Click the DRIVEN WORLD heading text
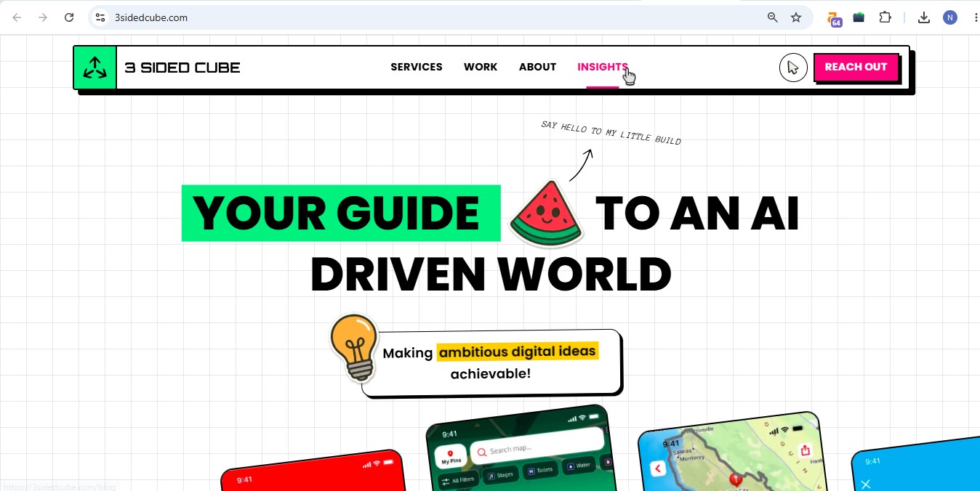 click(491, 275)
